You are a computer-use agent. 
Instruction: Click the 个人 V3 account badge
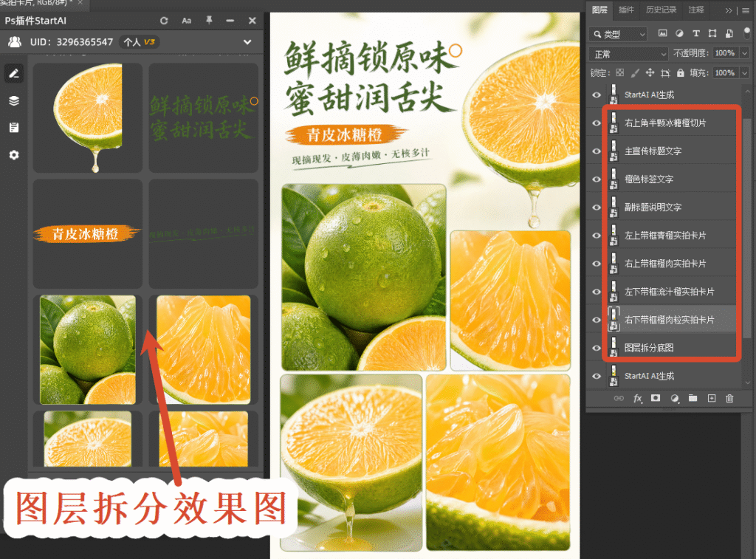pos(139,42)
